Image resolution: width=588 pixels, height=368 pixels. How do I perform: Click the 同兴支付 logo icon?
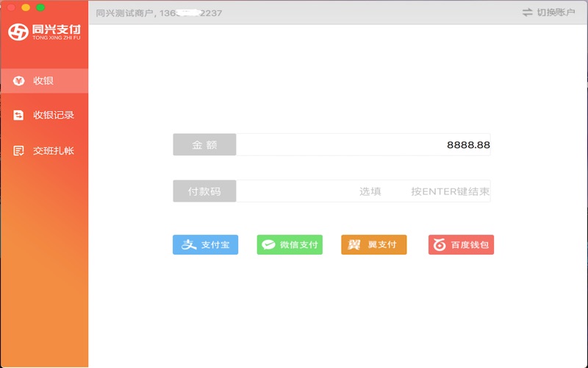(x=18, y=32)
